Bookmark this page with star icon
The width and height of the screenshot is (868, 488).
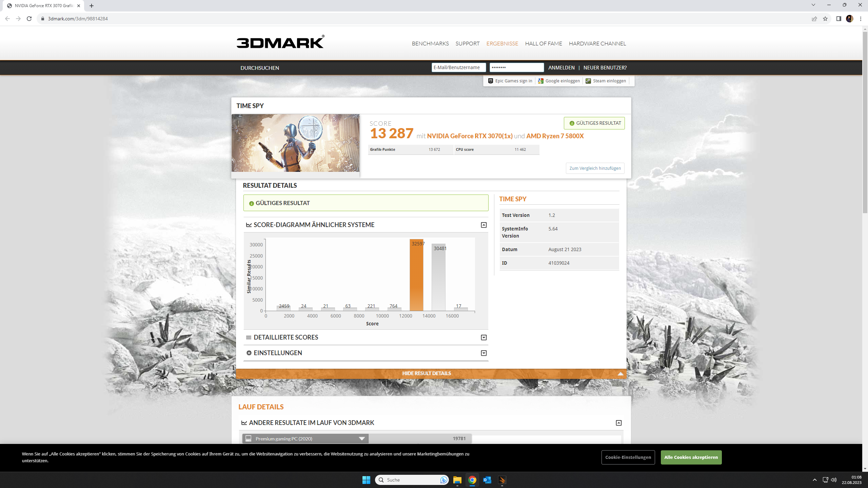coord(825,19)
